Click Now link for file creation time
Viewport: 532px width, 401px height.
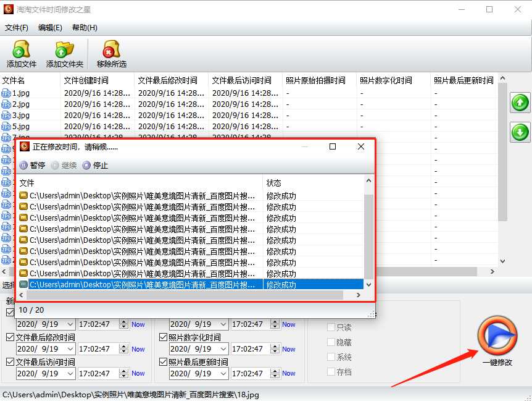[138, 324]
